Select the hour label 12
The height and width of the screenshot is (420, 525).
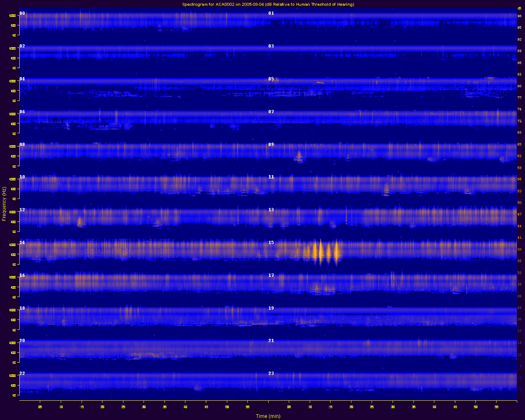pos(22,210)
